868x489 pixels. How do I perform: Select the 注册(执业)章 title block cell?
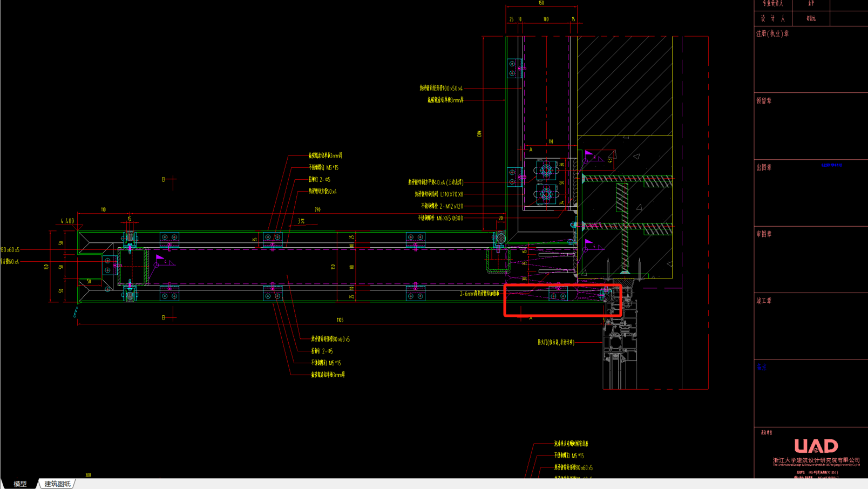point(772,33)
